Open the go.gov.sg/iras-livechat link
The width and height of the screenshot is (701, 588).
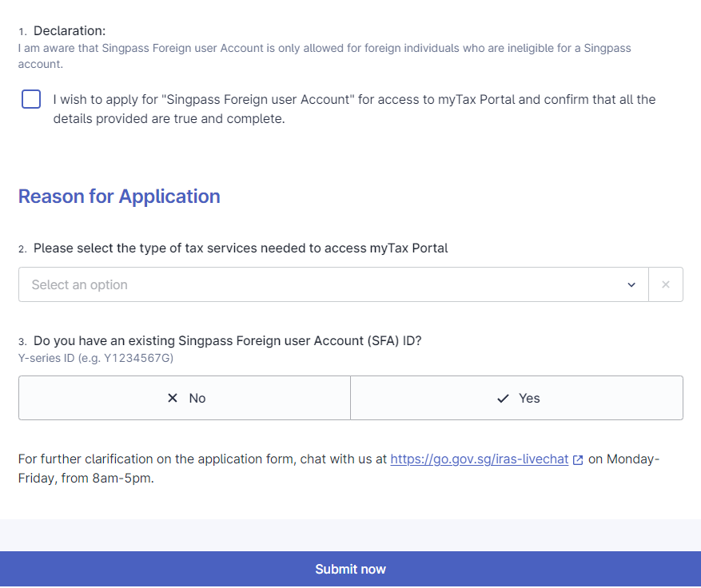tap(479, 459)
